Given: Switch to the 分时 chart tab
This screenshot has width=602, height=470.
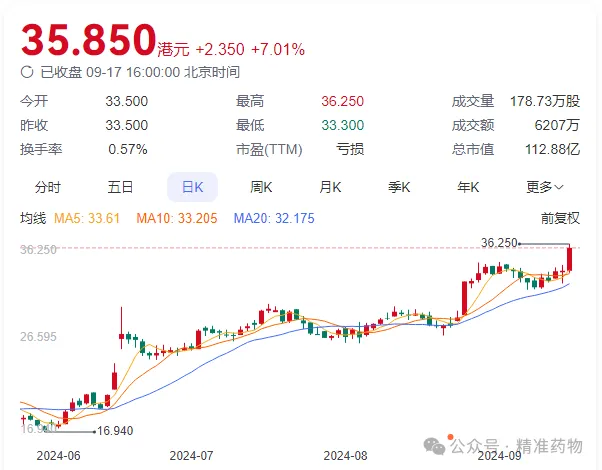Looking at the screenshot, I should click(47, 187).
